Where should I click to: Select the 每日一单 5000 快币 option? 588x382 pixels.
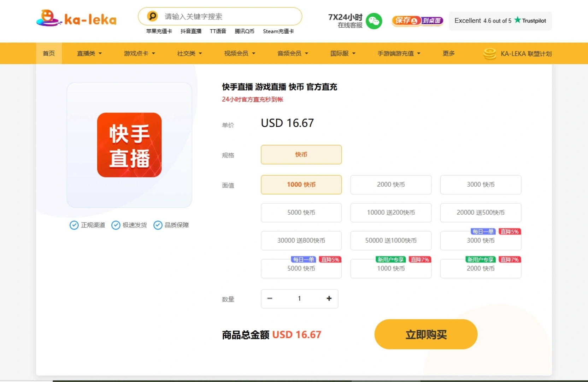(301, 268)
